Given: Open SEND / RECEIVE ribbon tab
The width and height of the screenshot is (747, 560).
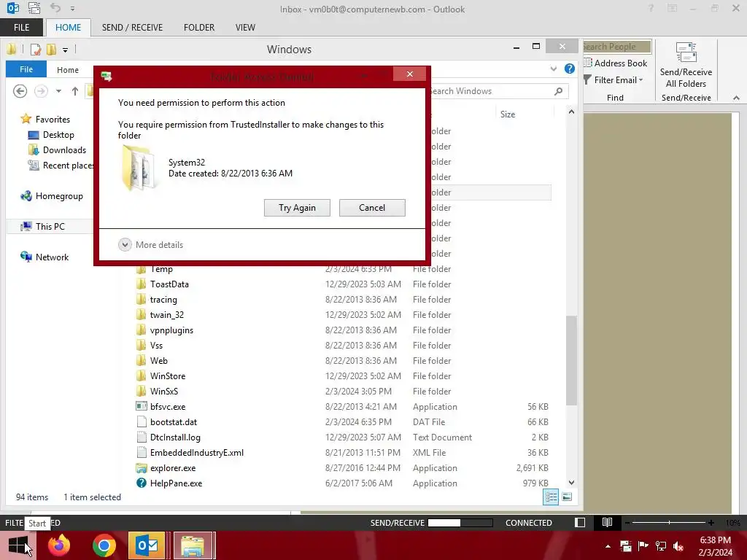Looking at the screenshot, I should [132, 28].
